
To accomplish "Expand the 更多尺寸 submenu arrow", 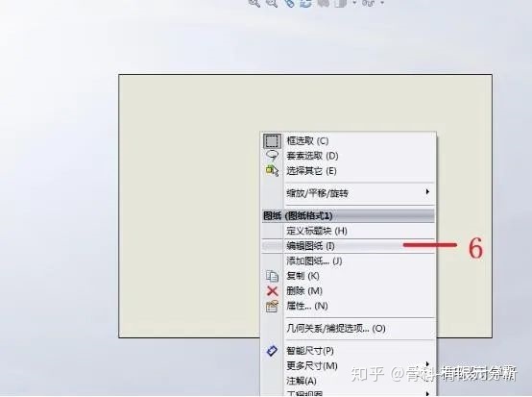I will pos(427,364).
